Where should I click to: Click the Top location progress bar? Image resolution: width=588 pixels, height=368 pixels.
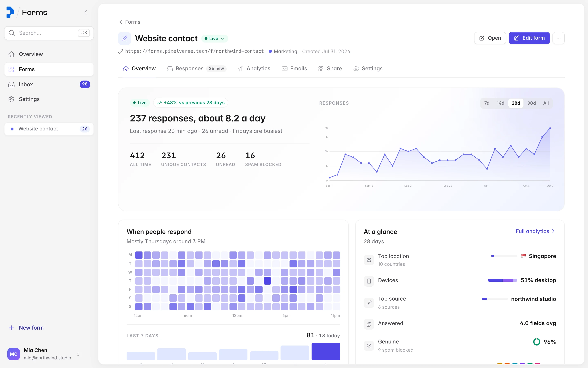pos(504,256)
